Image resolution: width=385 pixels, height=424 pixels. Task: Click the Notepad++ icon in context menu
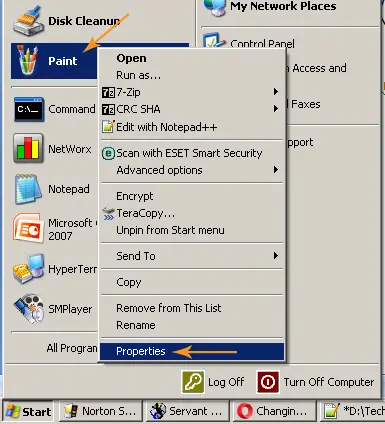[108, 127]
